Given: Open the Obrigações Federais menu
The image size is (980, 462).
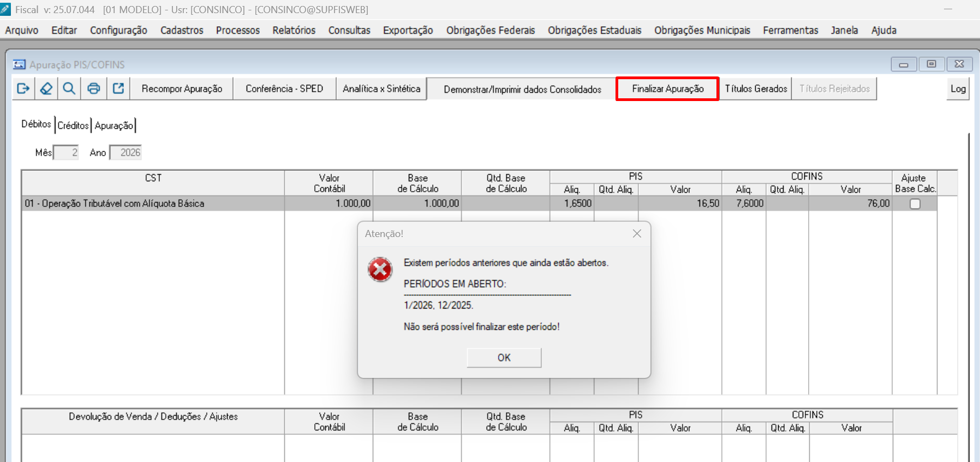Looking at the screenshot, I should point(491,30).
